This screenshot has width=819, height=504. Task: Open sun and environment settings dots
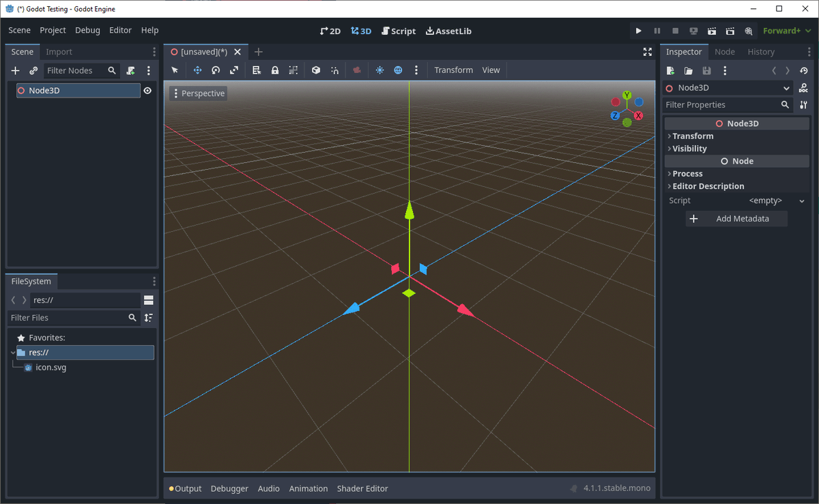click(416, 70)
